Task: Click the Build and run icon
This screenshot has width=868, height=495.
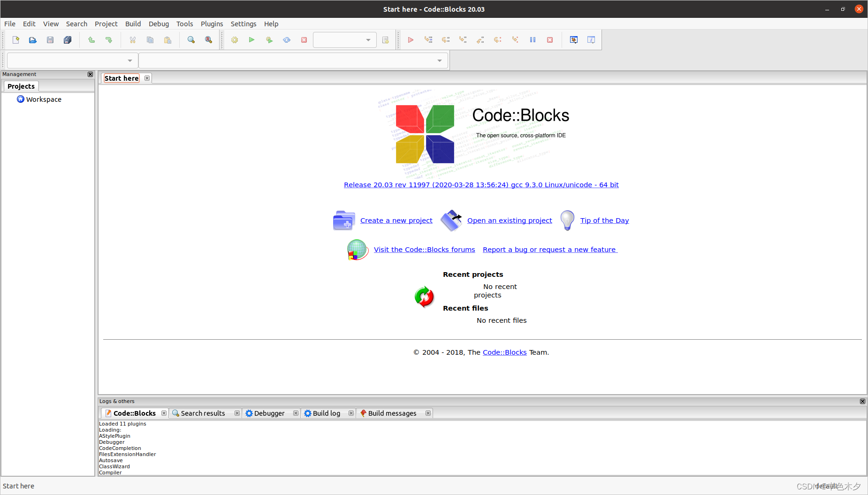Action: tap(269, 40)
